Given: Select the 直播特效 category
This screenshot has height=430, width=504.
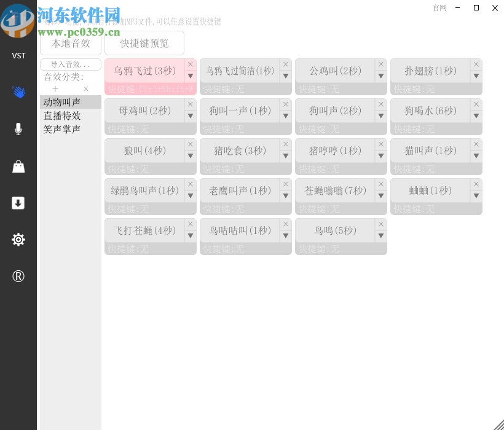Looking at the screenshot, I should [63, 115].
